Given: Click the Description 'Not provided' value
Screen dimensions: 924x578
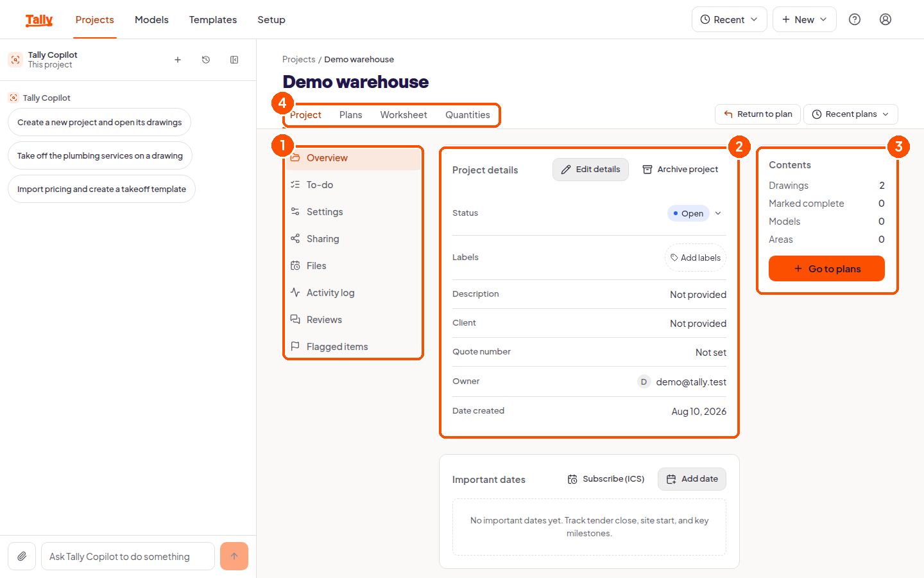Looking at the screenshot, I should tap(698, 295).
